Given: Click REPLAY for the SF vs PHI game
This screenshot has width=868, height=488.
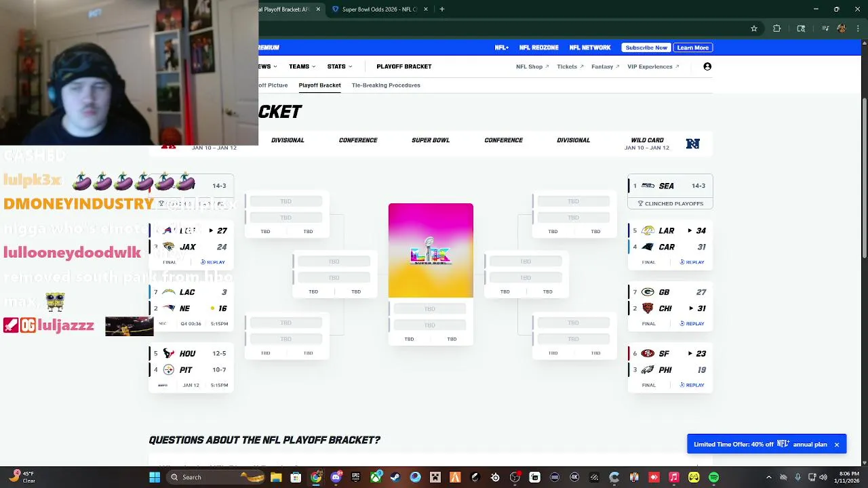Looking at the screenshot, I should click(692, 385).
